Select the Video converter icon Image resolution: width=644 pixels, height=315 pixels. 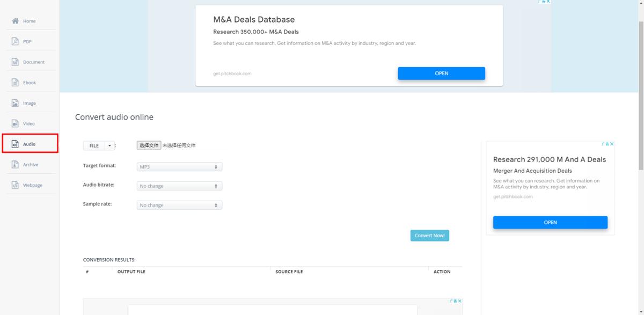tap(16, 123)
